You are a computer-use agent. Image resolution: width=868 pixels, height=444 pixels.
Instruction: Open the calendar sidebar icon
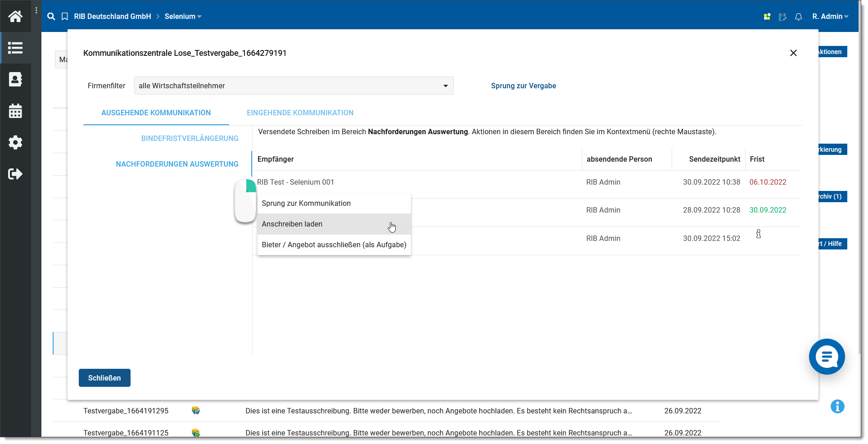[15, 111]
